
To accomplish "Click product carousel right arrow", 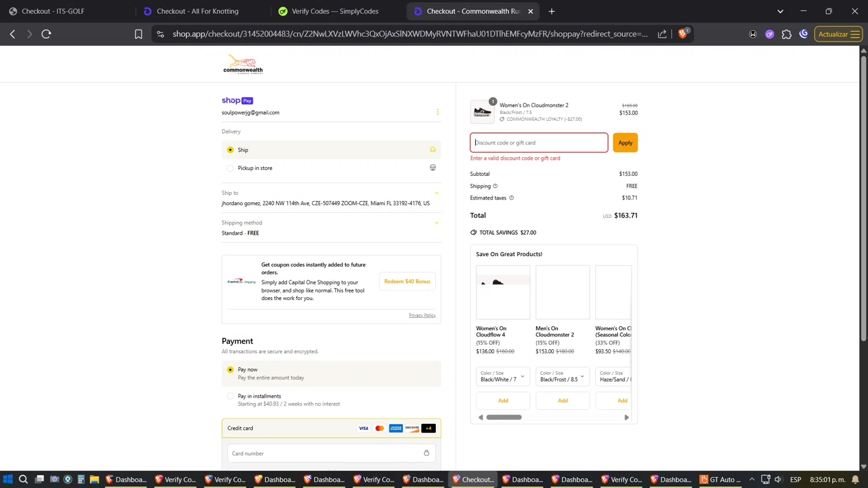I will 627,417.
